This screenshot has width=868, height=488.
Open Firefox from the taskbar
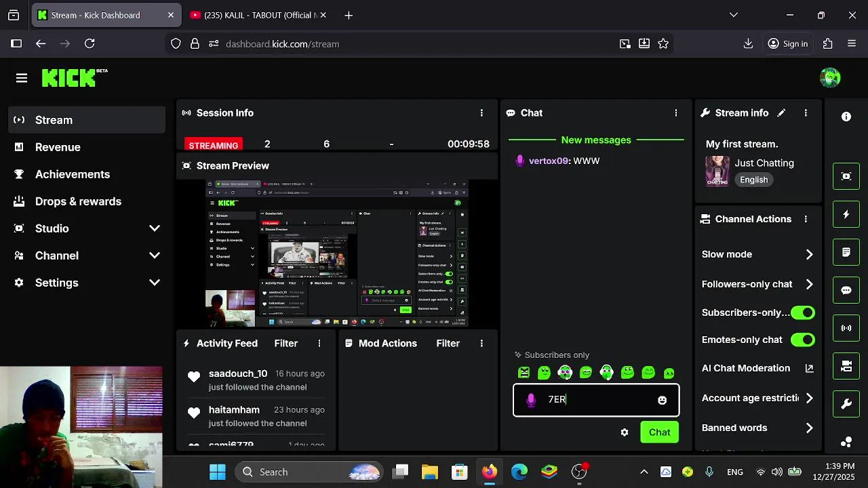489,472
